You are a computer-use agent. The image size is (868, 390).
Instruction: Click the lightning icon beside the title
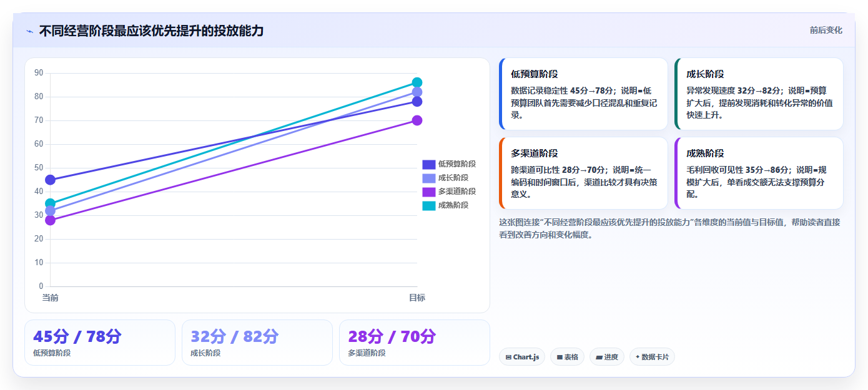pyautogui.click(x=29, y=31)
